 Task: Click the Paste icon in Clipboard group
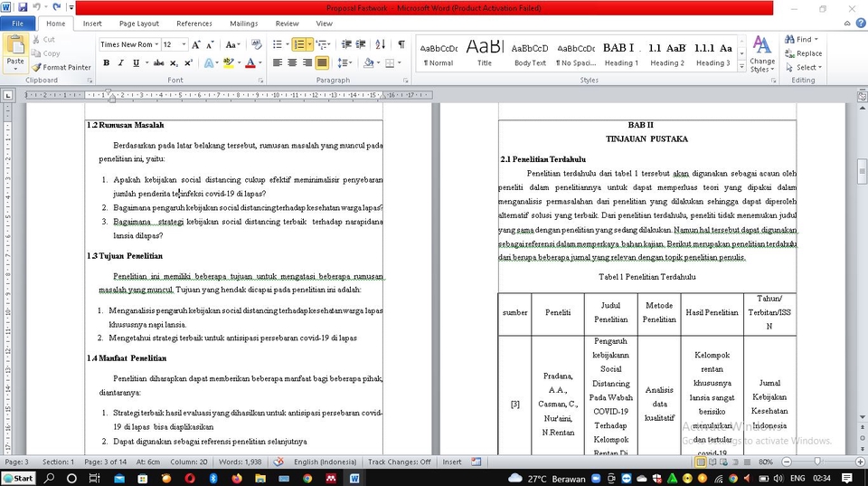point(15,45)
